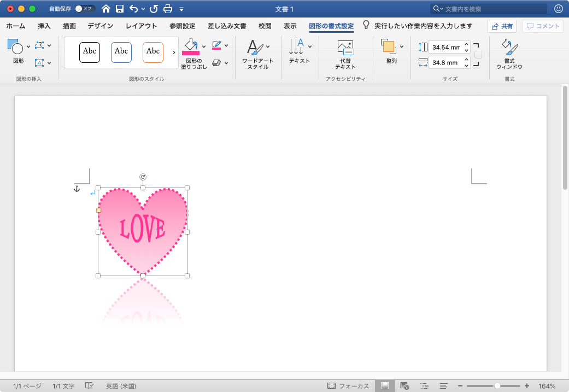Open the Layout (レイアウト) tab
This screenshot has width=569, height=392.
coord(141,26)
